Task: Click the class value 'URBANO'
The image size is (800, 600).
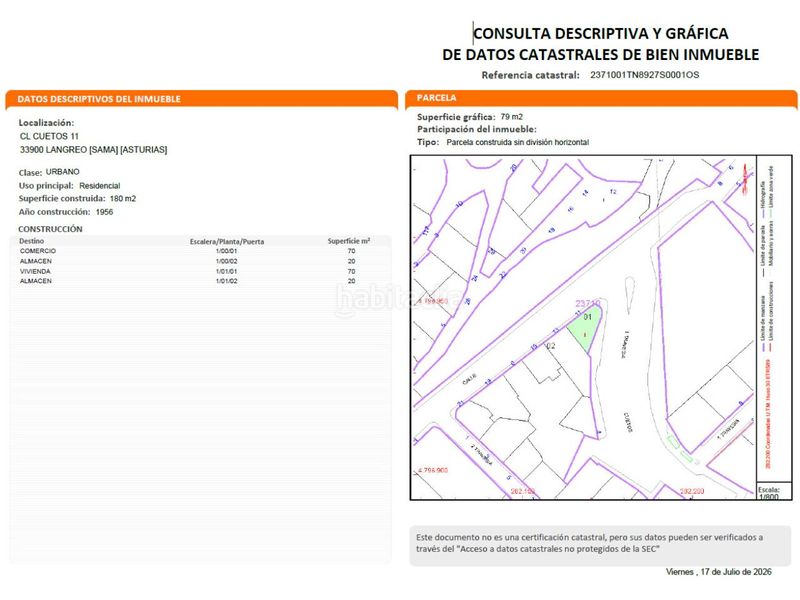Action: coord(63,172)
